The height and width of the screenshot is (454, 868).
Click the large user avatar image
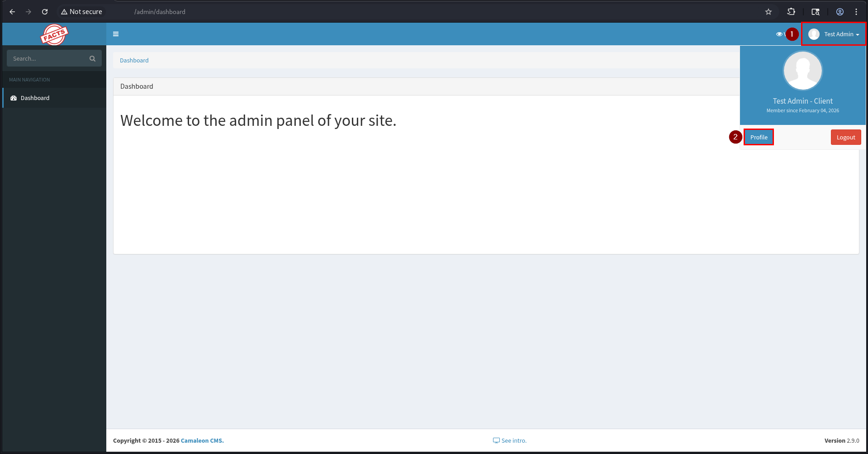pyautogui.click(x=802, y=71)
